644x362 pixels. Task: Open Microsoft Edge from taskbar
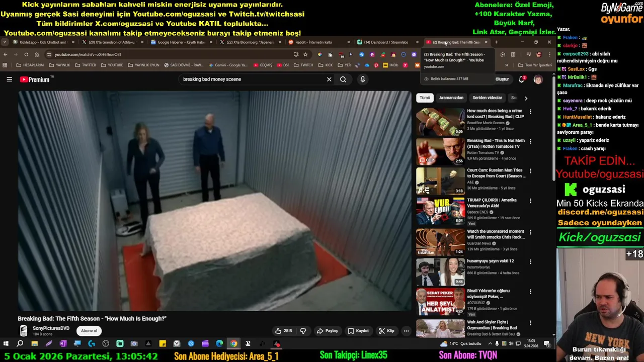(x=219, y=344)
